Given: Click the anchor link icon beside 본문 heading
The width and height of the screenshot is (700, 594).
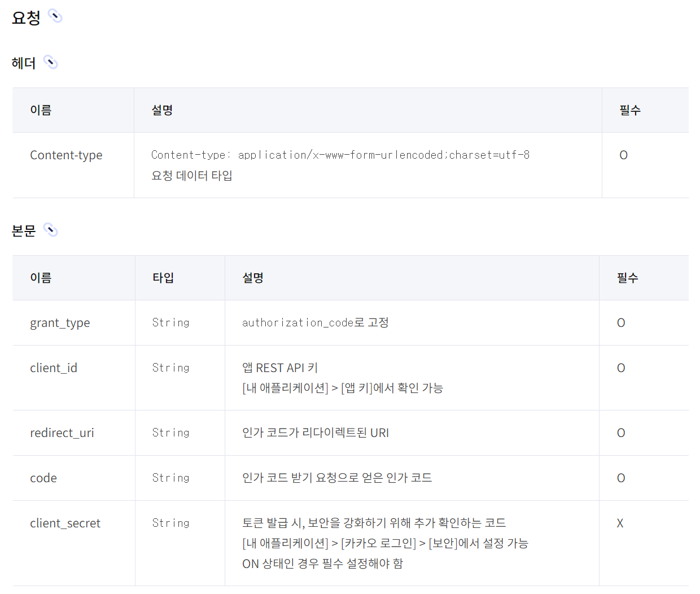Looking at the screenshot, I should 51,230.
